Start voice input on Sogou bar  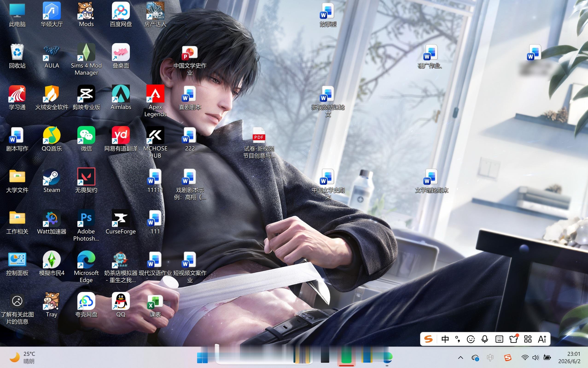485,339
